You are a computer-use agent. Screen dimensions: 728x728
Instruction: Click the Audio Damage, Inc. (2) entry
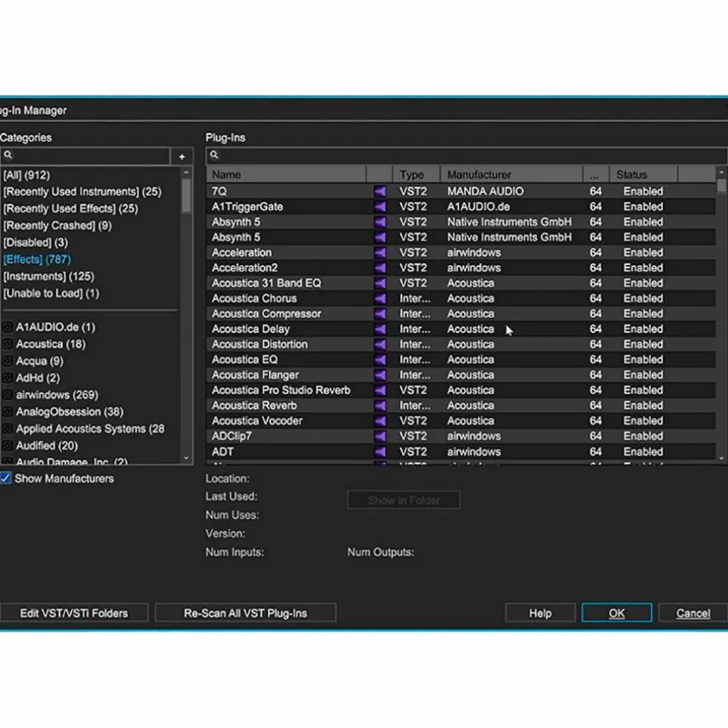(x=72, y=462)
